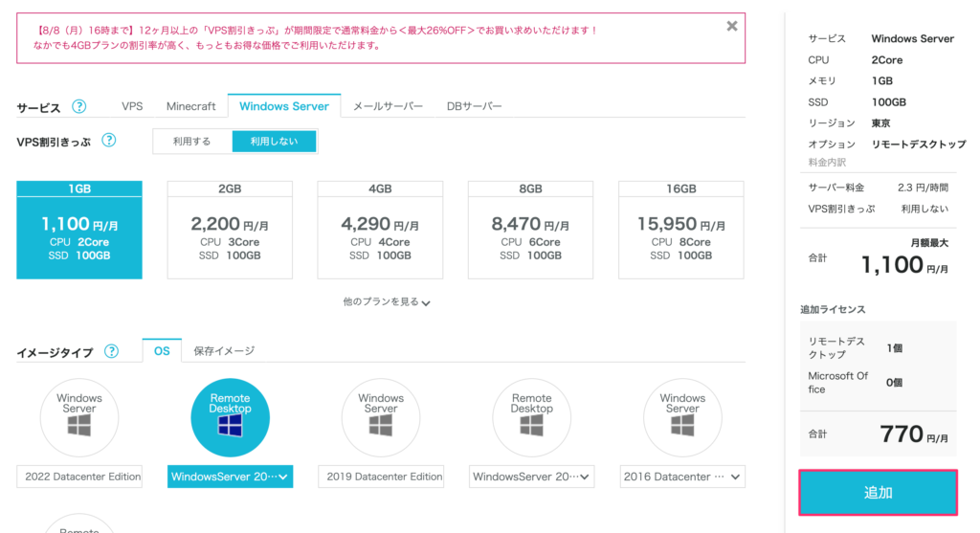980x533 pixels.
Task: Switch to DBサーバー tab
Action: [x=474, y=106]
